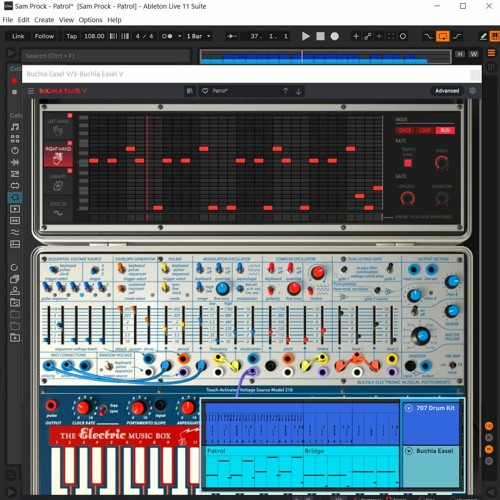Select the Right Hand advanced tab
The height and width of the screenshot is (500, 500).
point(58,154)
